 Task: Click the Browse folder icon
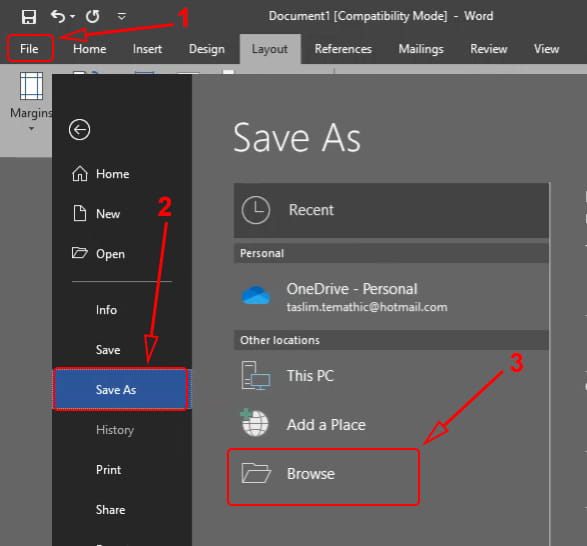click(x=256, y=473)
